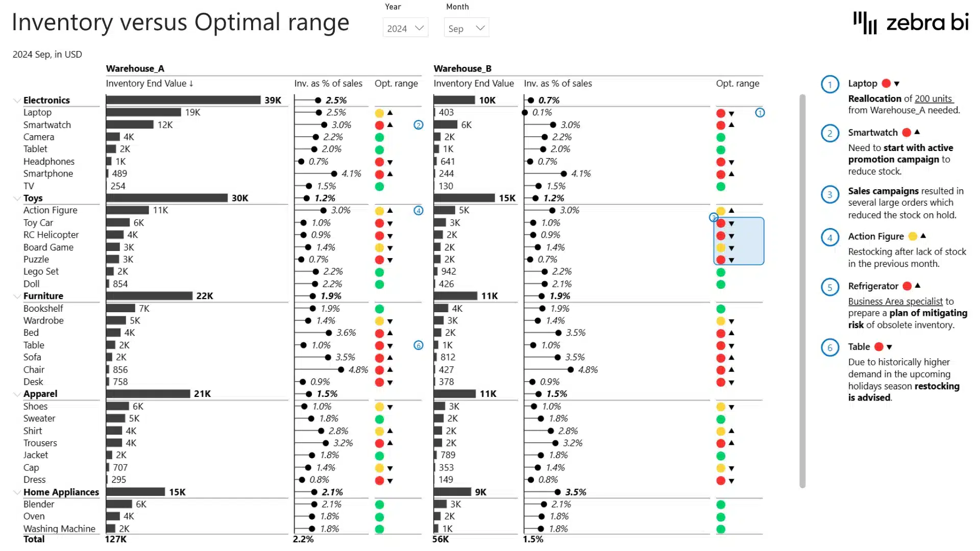Select the highlighted Toy rows in Warehouse_B
Screen dimensions: 980x551
pos(738,241)
